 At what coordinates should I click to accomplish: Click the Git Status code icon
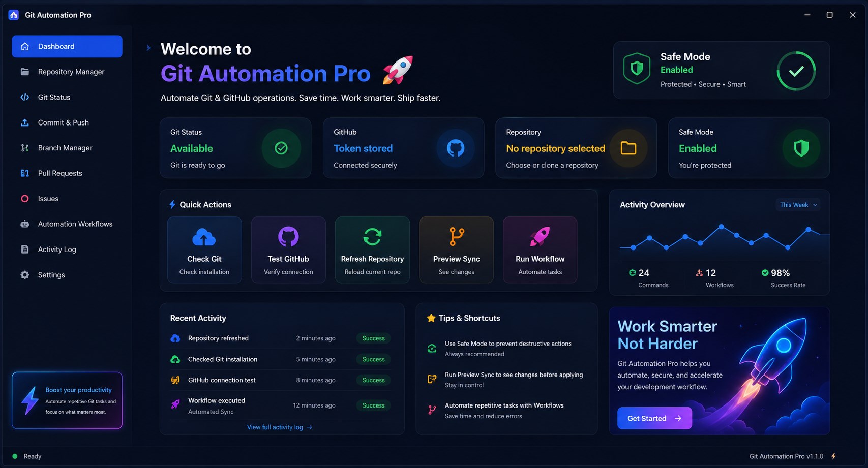click(24, 97)
